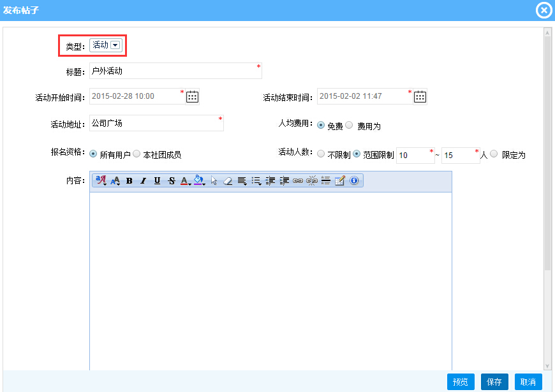Toggle strikethrough formatting in the content editor
The width and height of the screenshot is (555, 392).
(172, 181)
